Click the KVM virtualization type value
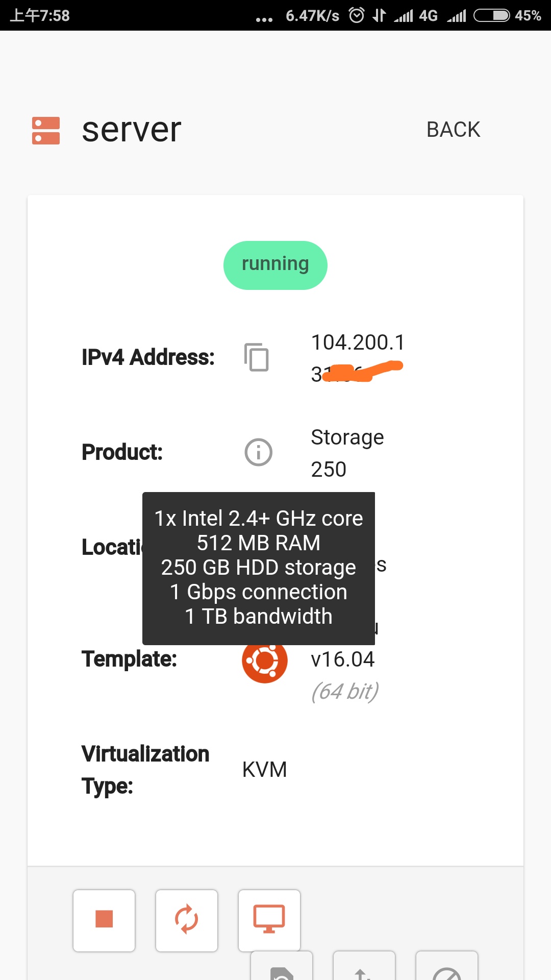The width and height of the screenshot is (551, 980). click(264, 770)
